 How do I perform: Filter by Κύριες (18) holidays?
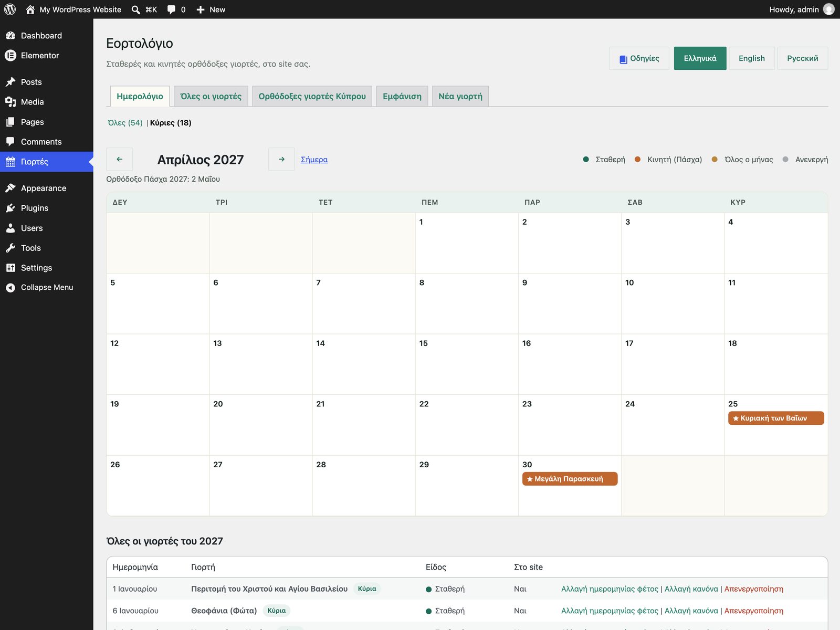[x=171, y=123]
